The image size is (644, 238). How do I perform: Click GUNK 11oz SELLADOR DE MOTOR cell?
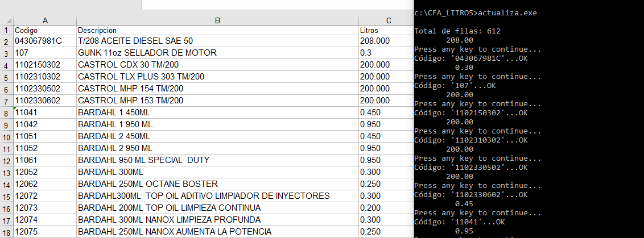coord(218,53)
